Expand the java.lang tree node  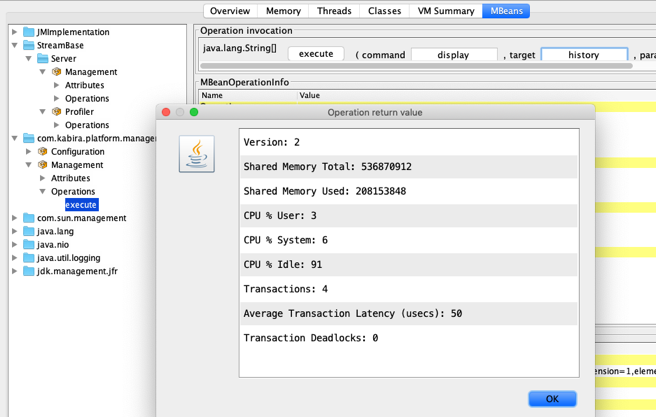pos(15,231)
